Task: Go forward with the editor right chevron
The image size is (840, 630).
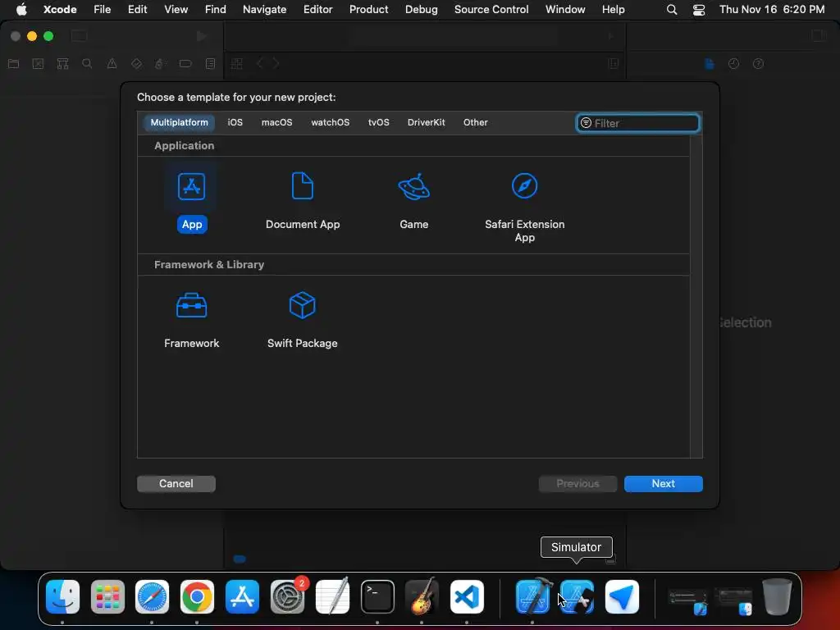Action: (276, 64)
